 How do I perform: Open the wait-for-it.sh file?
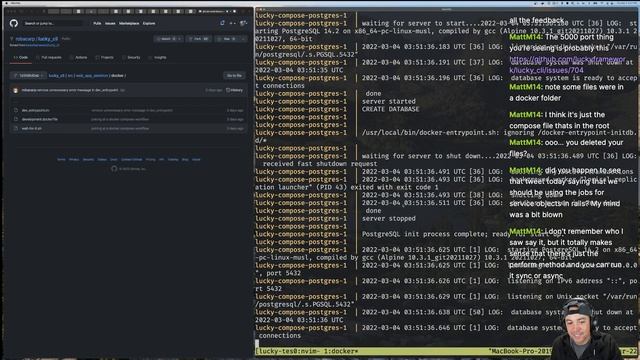(x=31, y=128)
